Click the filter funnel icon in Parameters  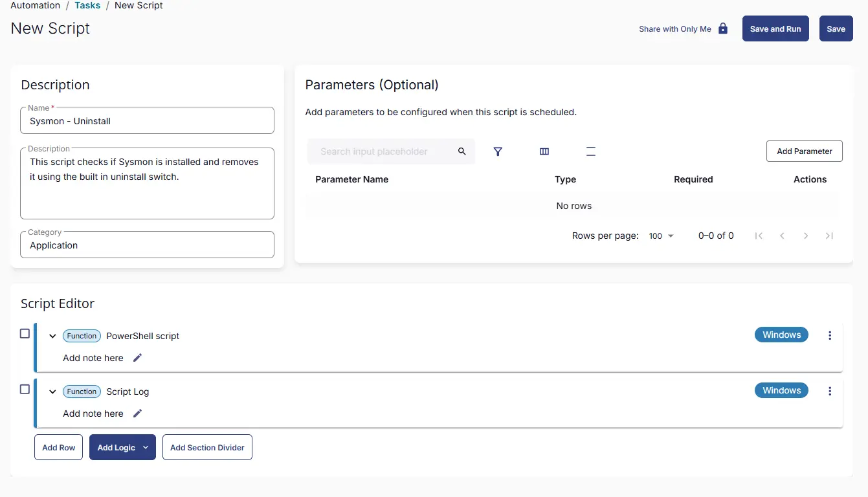click(x=498, y=151)
